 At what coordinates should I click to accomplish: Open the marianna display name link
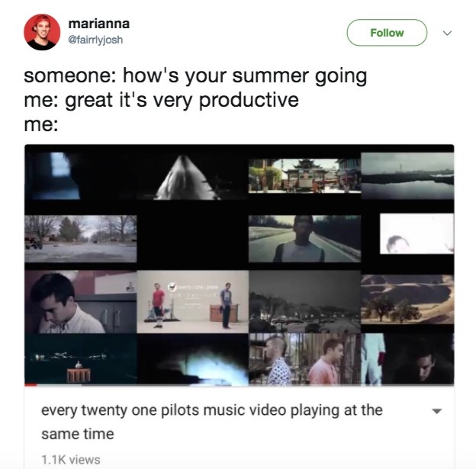tap(99, 24)
